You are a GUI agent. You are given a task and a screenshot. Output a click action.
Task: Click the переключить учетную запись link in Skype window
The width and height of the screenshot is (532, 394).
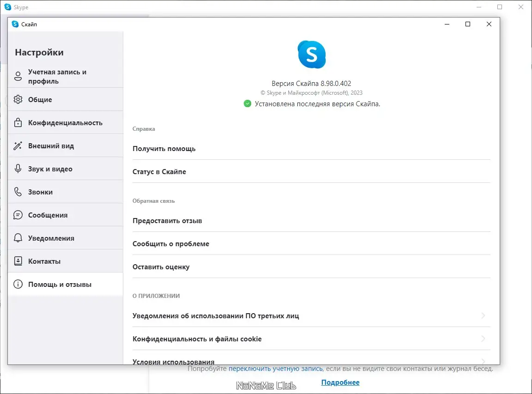276,369
